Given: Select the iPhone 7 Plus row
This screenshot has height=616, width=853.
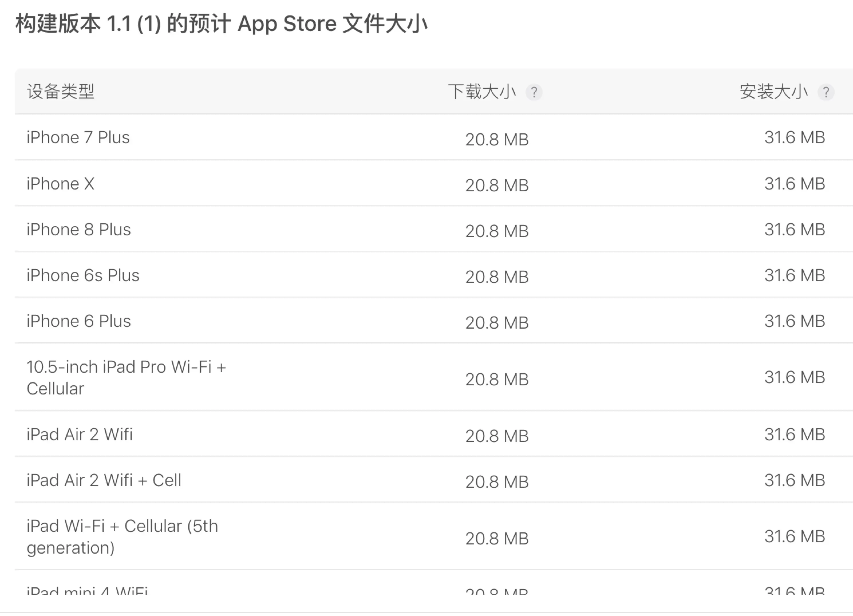Looking at the screenshot, I should (78, 137).
